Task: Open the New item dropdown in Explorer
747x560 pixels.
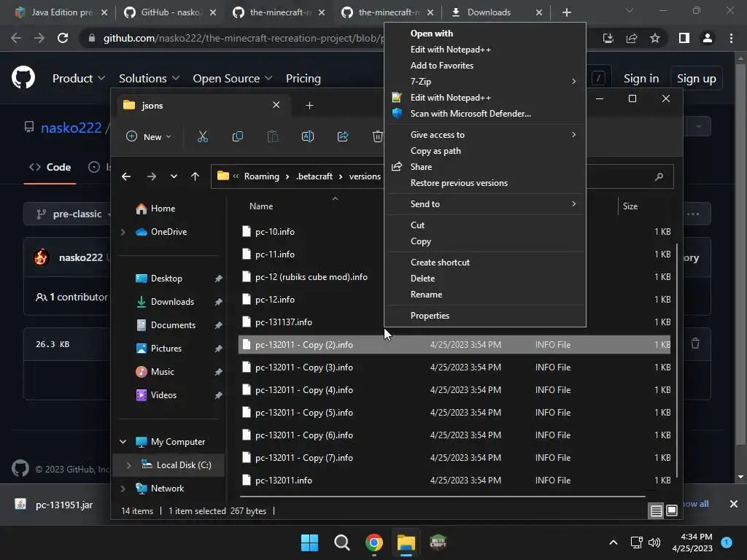Action: [149, 136]
